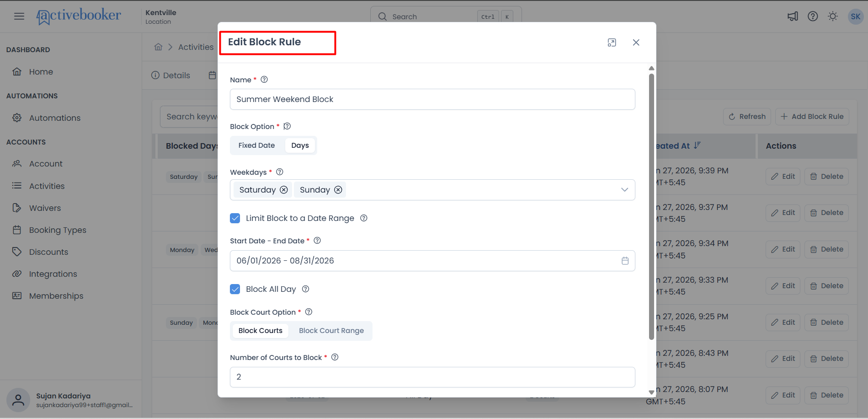This screenshot has height=419, width=868.
Task: Open the SK user avatar menu
Action: (856, 16)
